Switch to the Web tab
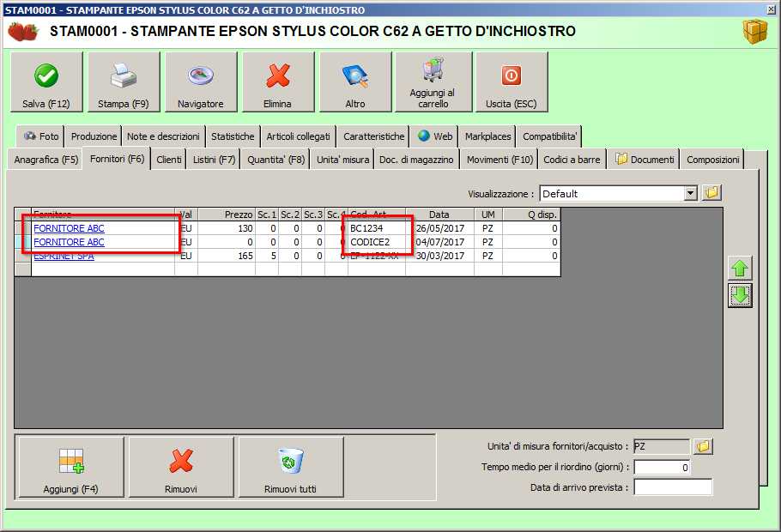Screen dimensions: 781x532 coord(435,136)
